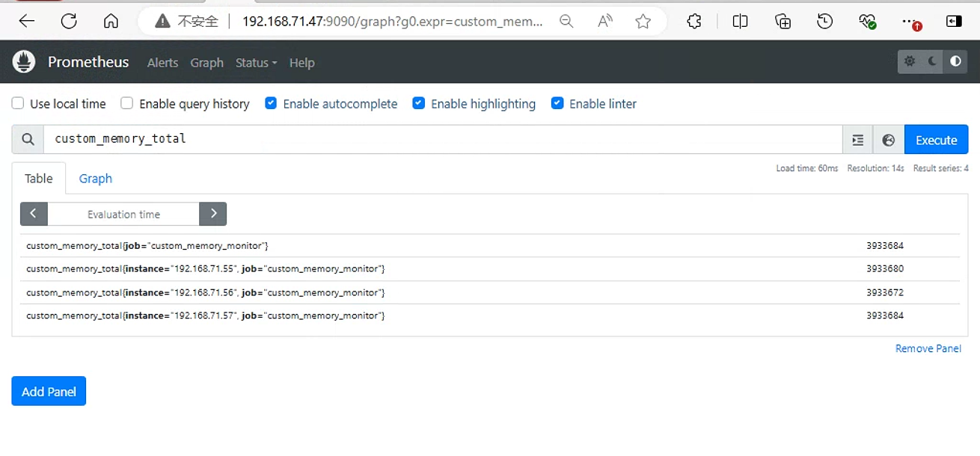Open the browser history clock icon
980x456 pixels.
click(x=825, y=22)
